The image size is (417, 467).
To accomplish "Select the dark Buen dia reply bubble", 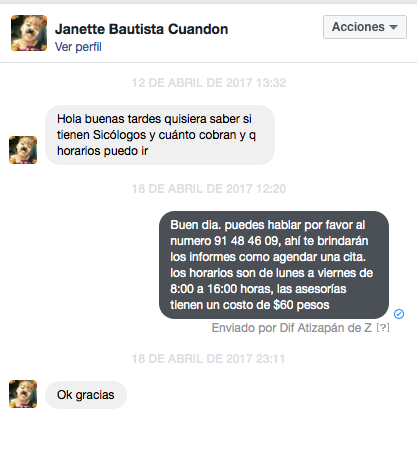I will (274, 265).
